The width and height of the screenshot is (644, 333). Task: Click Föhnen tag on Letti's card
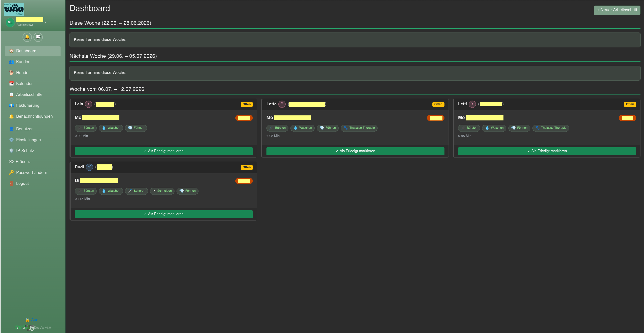pyautogui.click(x=519, y=128)
